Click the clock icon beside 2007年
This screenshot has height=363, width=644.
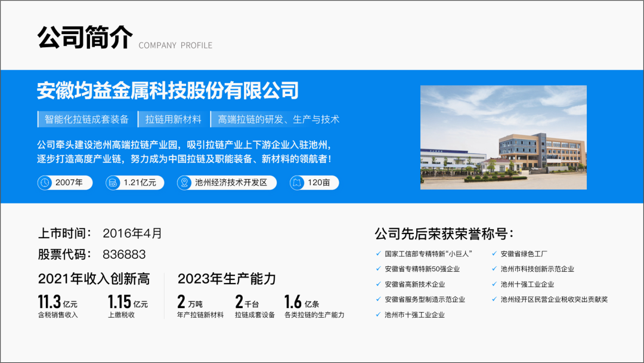pos(44,183)
